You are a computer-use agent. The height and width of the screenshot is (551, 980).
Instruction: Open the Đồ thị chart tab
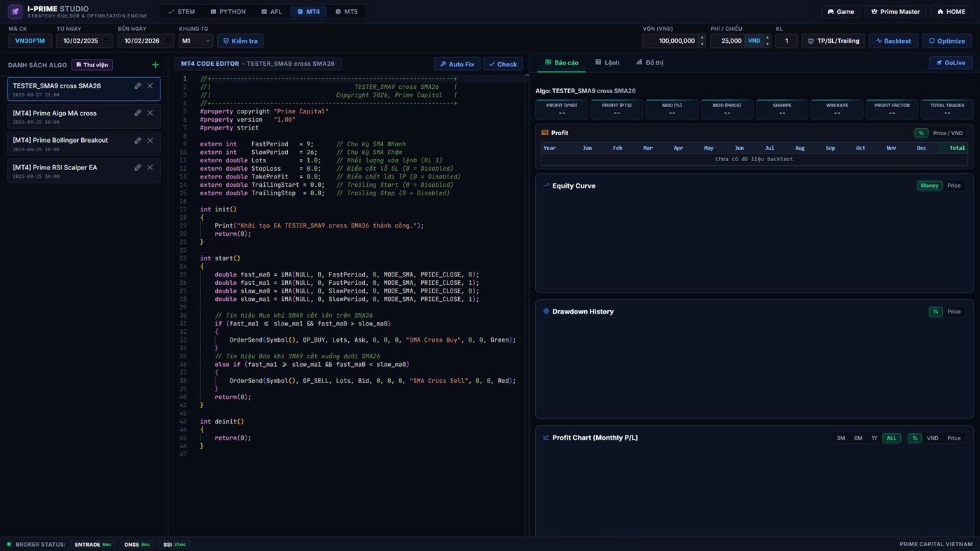pos(650,62)
